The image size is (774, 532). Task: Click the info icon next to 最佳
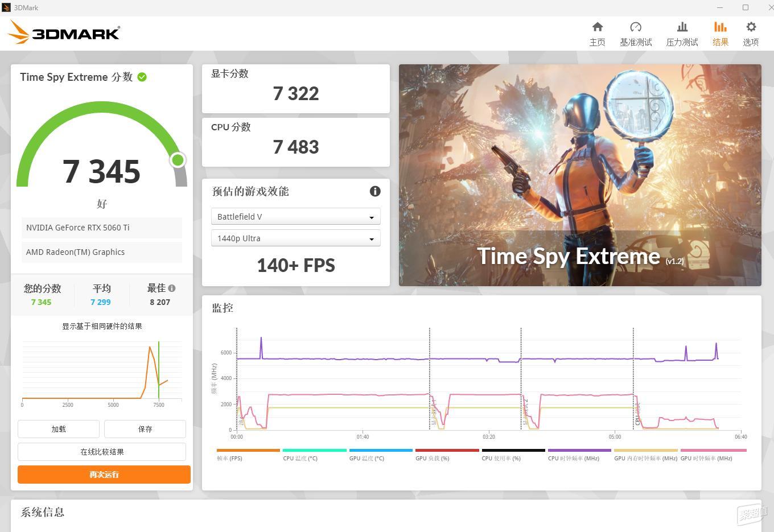tap(172, 288)
